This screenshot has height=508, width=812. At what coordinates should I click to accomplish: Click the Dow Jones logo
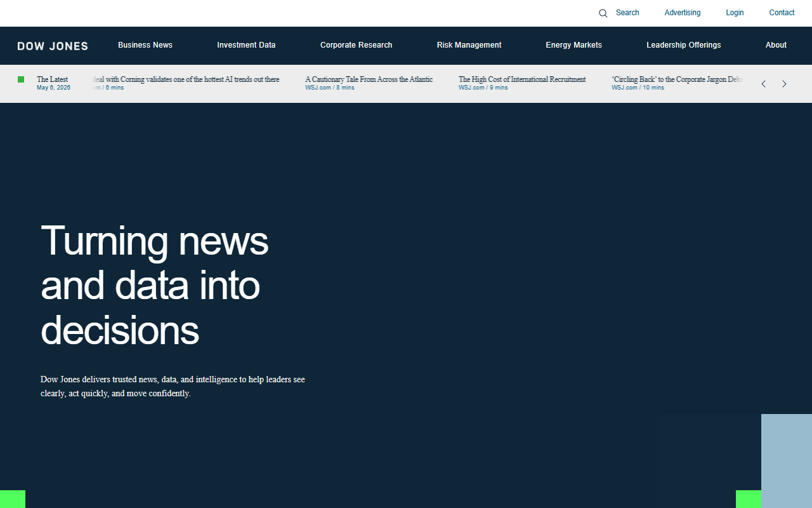pyautogui.click(x=53, y=46)
